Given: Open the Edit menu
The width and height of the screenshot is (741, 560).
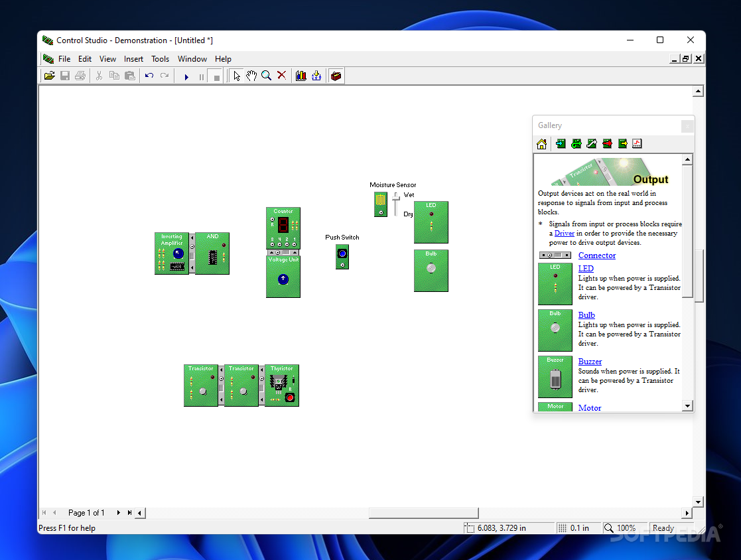Looking at the screenshot, I should click(x=85, y=59).
